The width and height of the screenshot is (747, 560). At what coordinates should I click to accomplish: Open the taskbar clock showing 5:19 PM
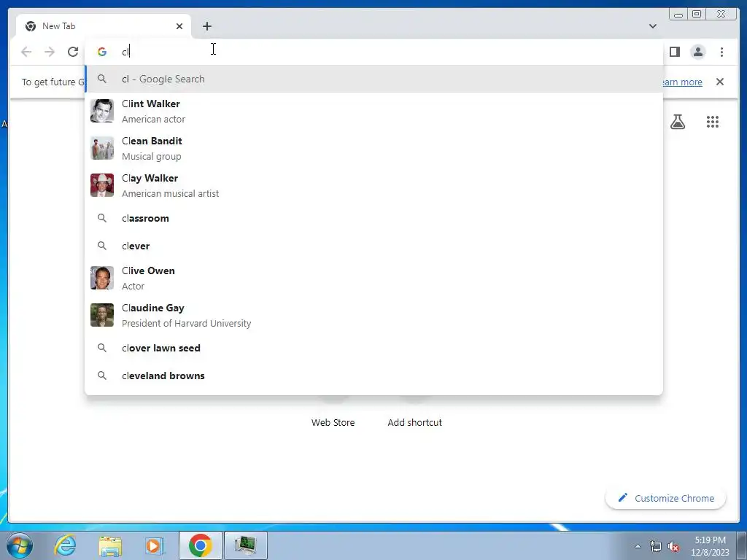pyautogui.click(x=710, y=546)
